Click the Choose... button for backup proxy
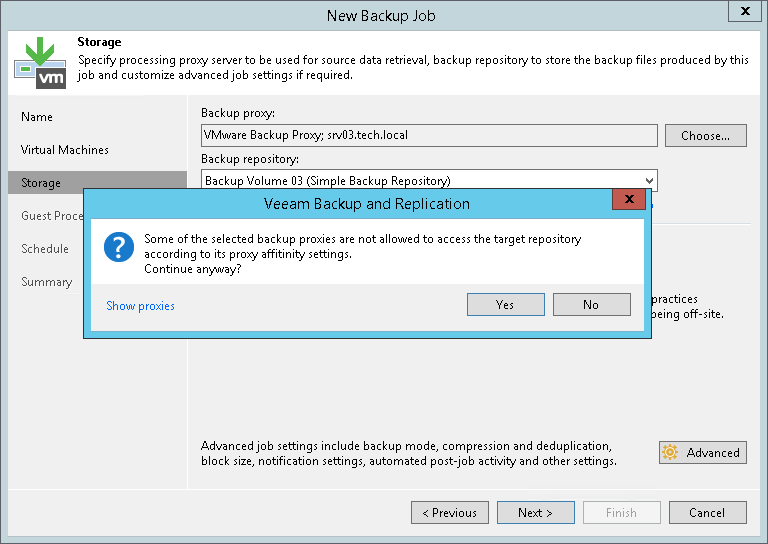 [x=712, y=136]
